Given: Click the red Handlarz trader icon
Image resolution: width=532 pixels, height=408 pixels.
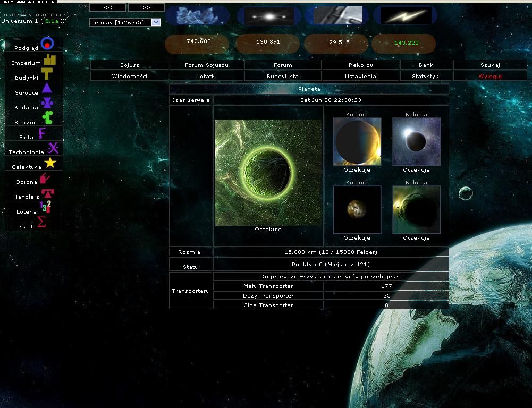Looking at the screenshot, I should tap(47, 193).
